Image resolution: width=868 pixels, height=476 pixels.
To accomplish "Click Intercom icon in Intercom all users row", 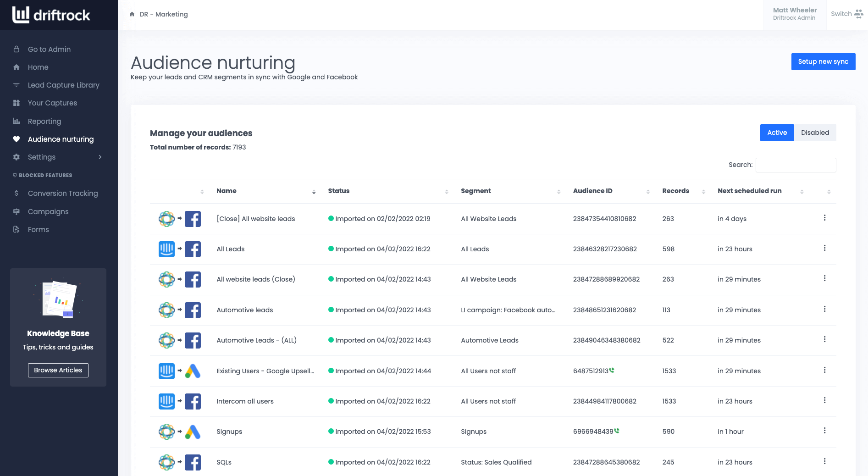I will (x=166, y=401).
